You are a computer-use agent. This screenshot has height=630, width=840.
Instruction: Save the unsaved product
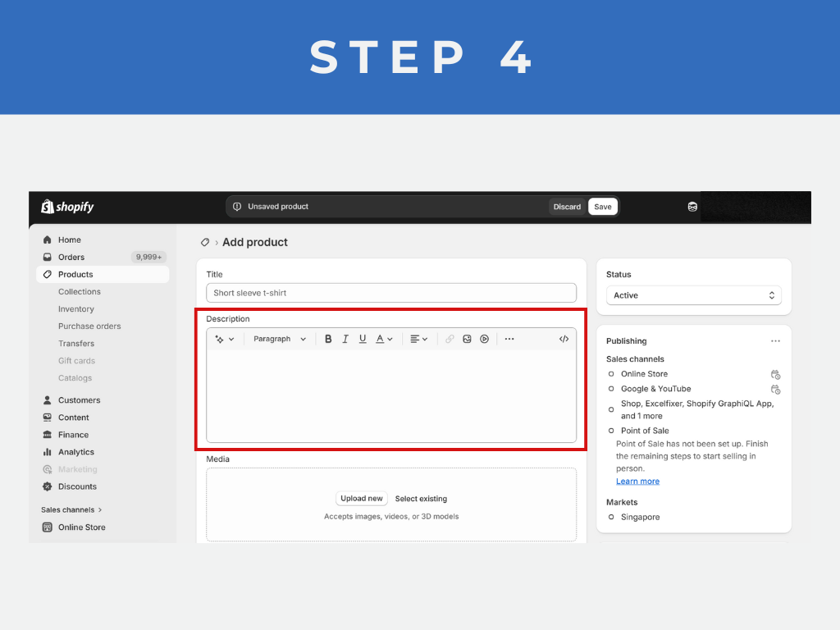tap(603, 207)
